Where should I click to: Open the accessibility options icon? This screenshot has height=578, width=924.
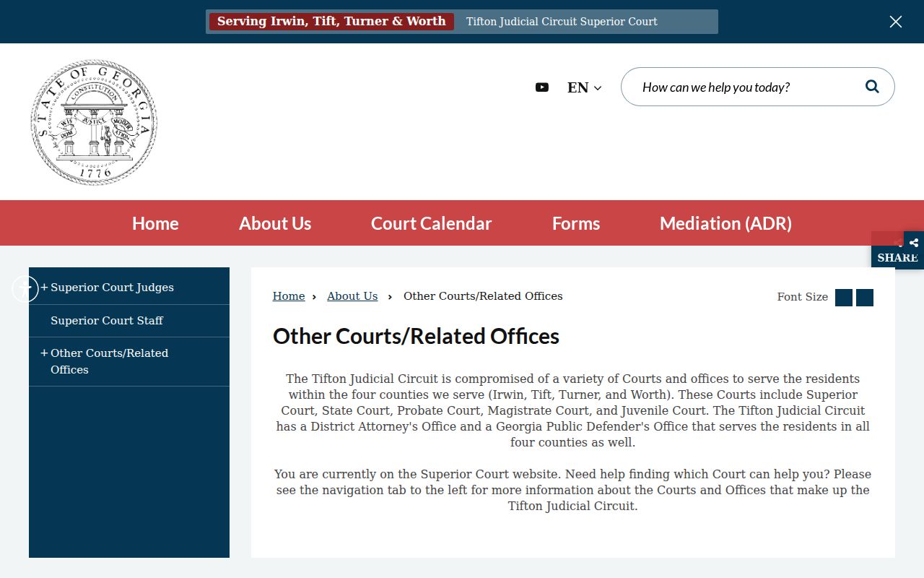tap(25, 289)
